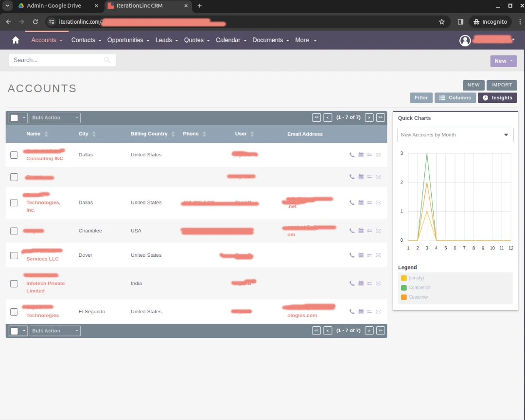Open the purple New dropdown button
525x420 pixels.
pos(503,61)
